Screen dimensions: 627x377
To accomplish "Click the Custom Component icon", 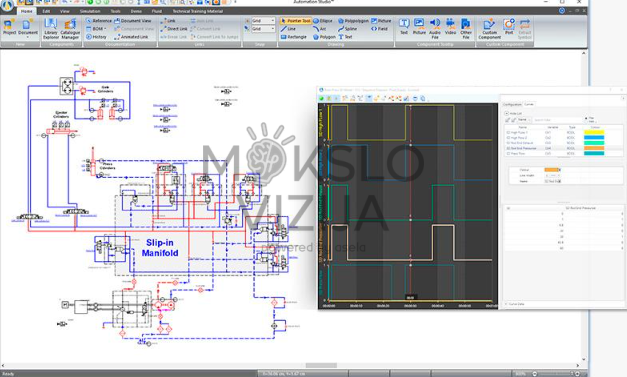I will (x=489, y=29).
